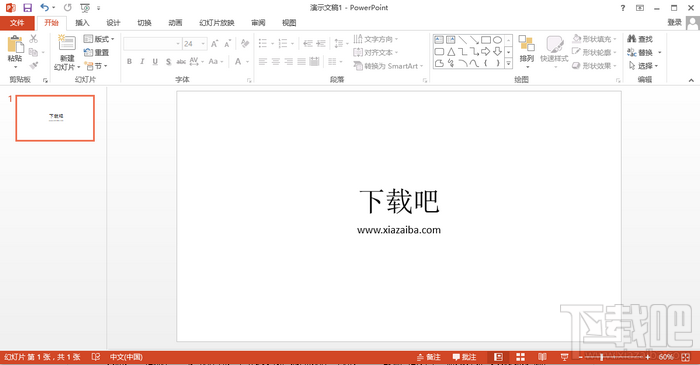Switch to the Transitions (切换) tab
Viewport: 700px width, 365px height.
144,23
